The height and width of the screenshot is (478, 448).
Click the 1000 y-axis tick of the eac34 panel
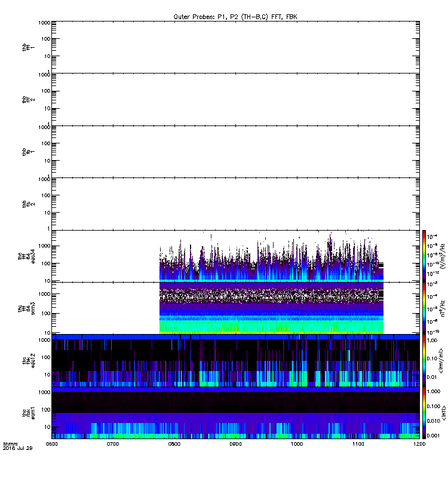coord(44,246)
